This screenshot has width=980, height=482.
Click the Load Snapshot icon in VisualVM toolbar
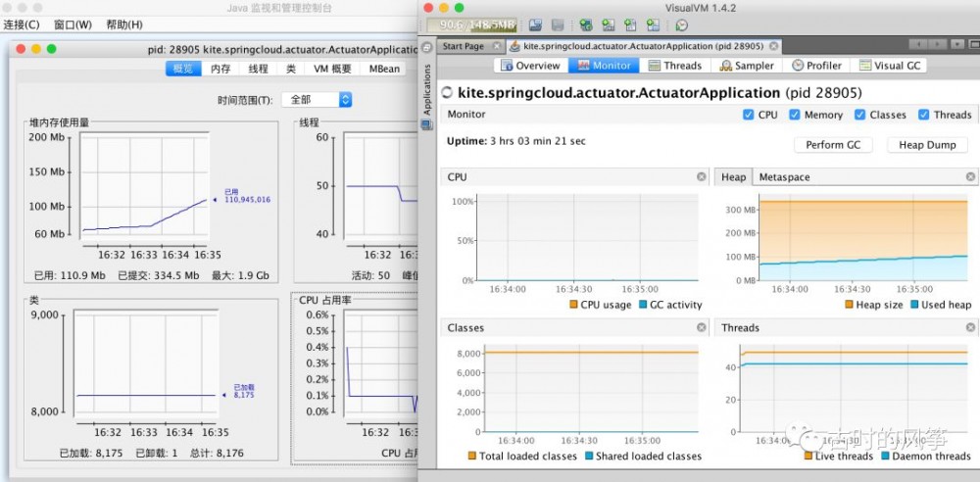pos(535,25)
